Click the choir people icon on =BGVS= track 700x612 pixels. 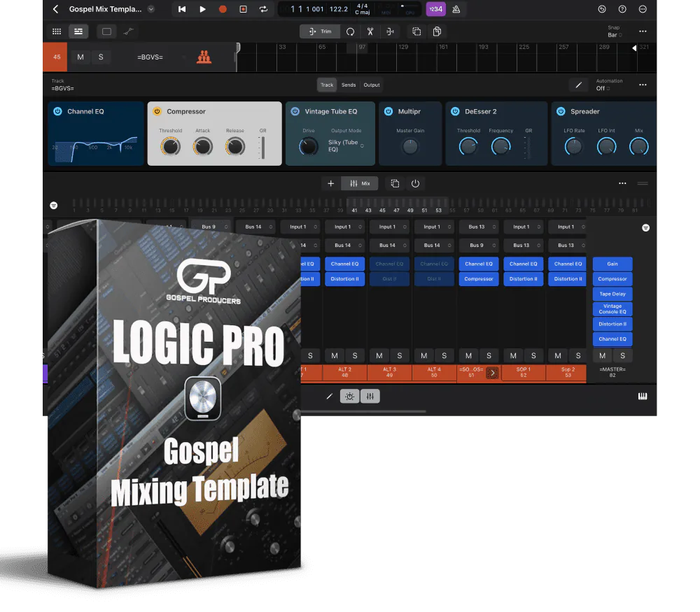[x=204, y=57]
